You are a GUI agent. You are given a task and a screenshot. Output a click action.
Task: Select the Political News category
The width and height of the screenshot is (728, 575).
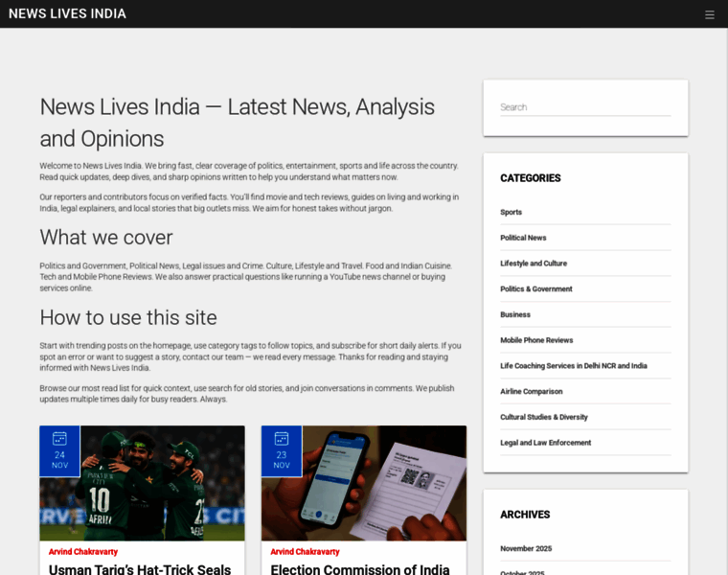click(x=523, y=238)
